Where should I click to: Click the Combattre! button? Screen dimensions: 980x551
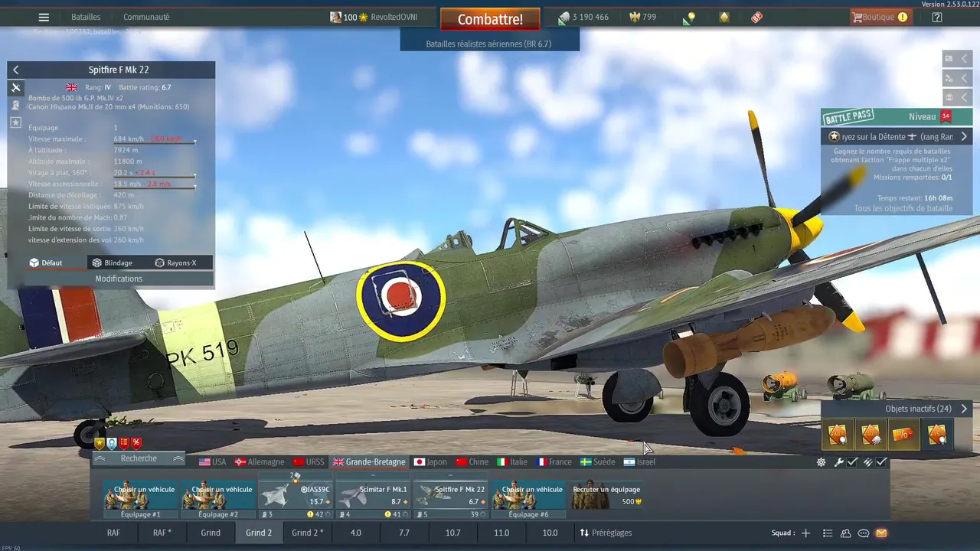tap(490, 19)
